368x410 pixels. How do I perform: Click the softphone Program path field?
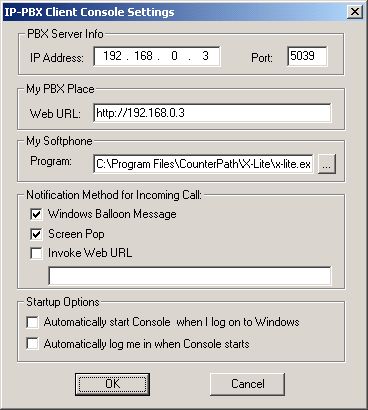[x=203, y=164]
